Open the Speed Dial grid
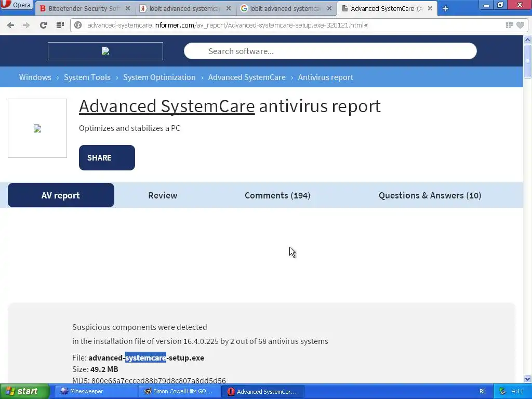532x399 pixels. point(60,25)
